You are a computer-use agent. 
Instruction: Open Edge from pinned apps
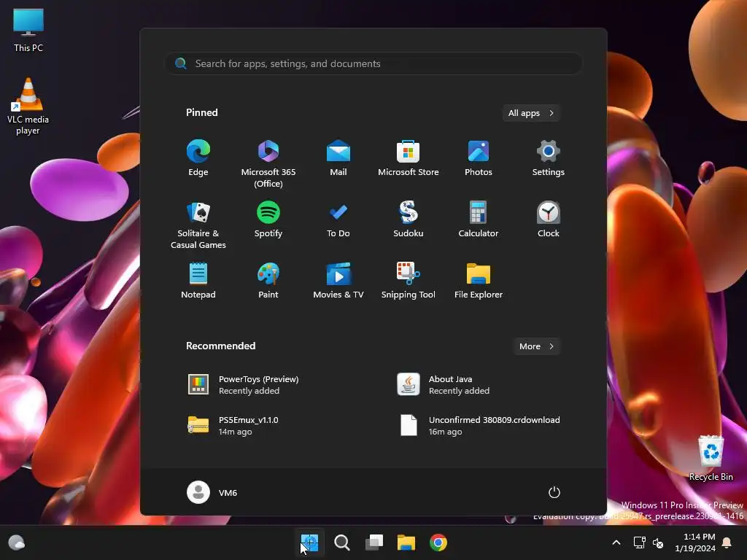(198, 158)
